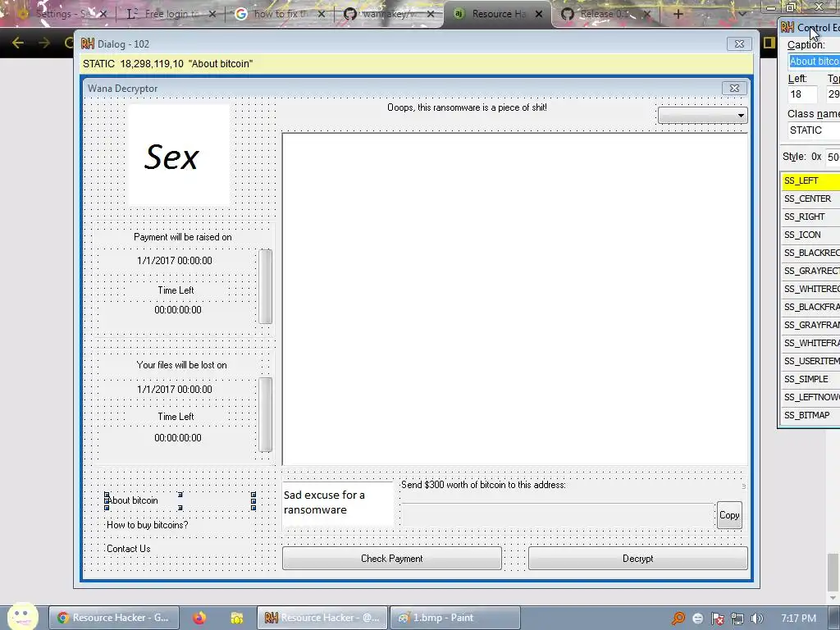The height and width of the screenshot is (630, 840).
Task: Open the file explorer taskbar icon
Action: (x=237, y=619)
